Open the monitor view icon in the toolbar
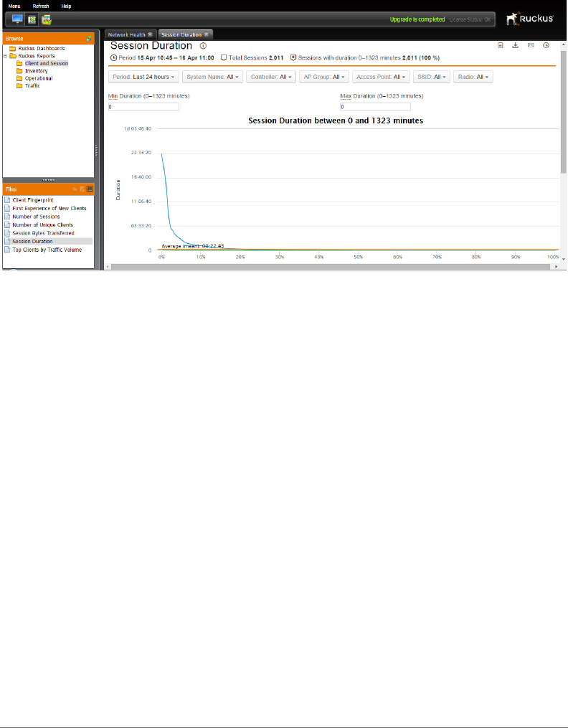Viewport: 568px width, 728px height. [17, 19]
